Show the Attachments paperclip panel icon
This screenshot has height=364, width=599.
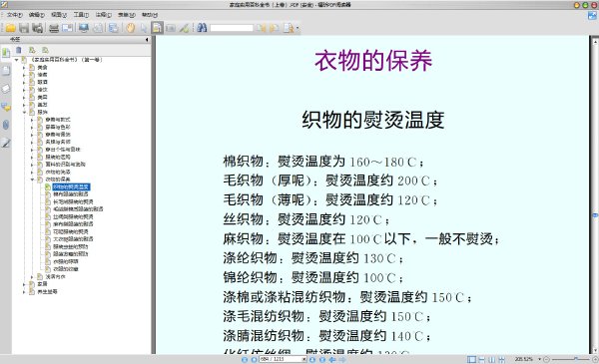click(x=6, y=125)
